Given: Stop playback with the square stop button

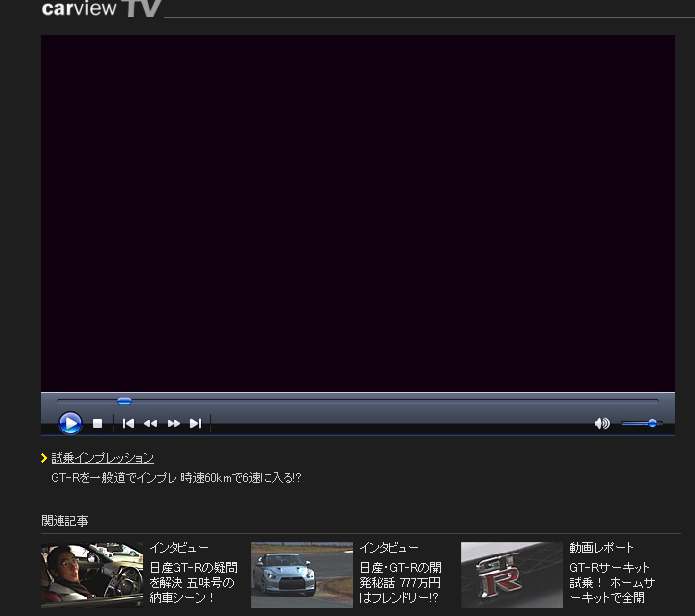Looking at the screenshot, I should pos(97,424).
